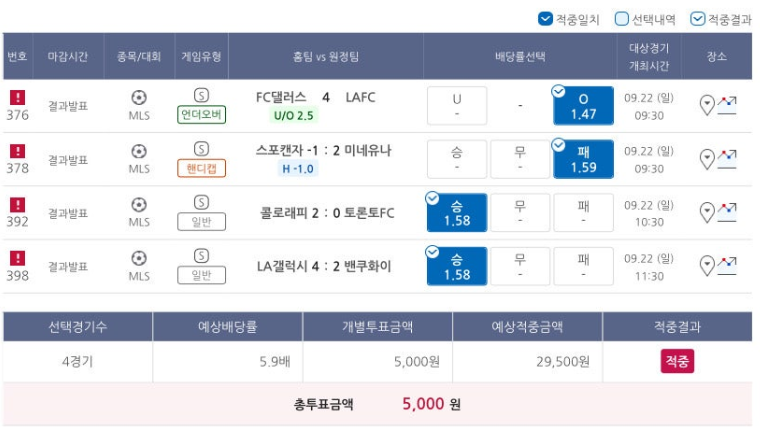Click the 배당률선택 column header
This screenshot has height=437, width=760.
520,56
